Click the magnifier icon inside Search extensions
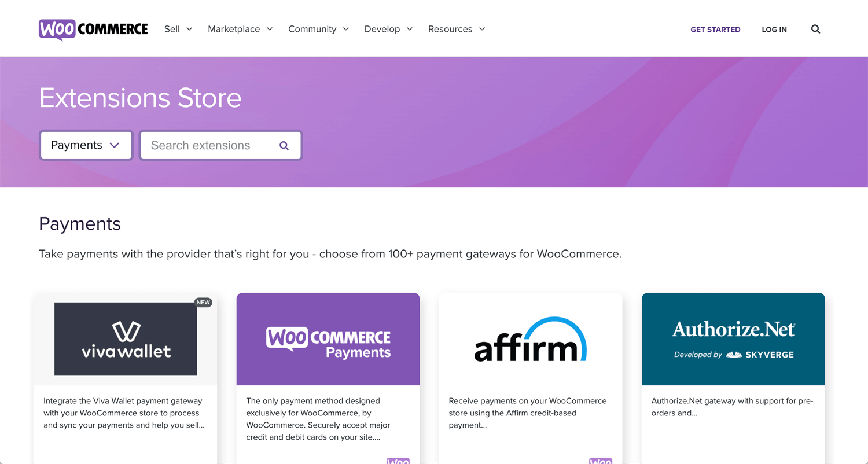 (x=284, y=146)
